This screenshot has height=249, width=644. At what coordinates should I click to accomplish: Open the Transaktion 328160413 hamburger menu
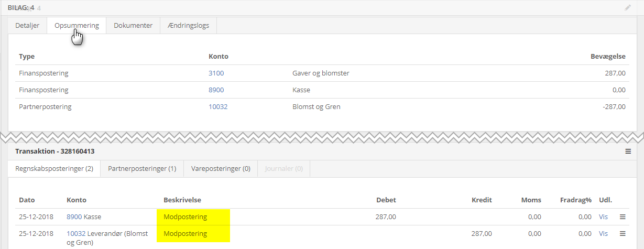[x=628, y=151]
